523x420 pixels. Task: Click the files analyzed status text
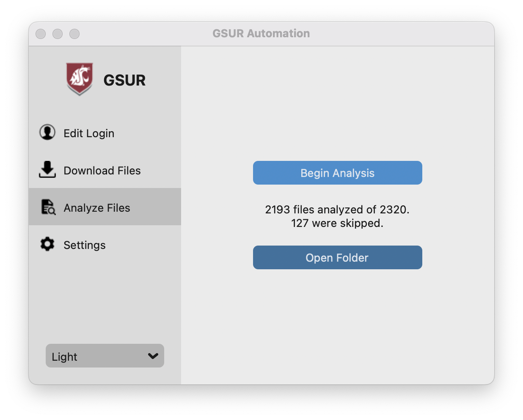pos(337,210)
